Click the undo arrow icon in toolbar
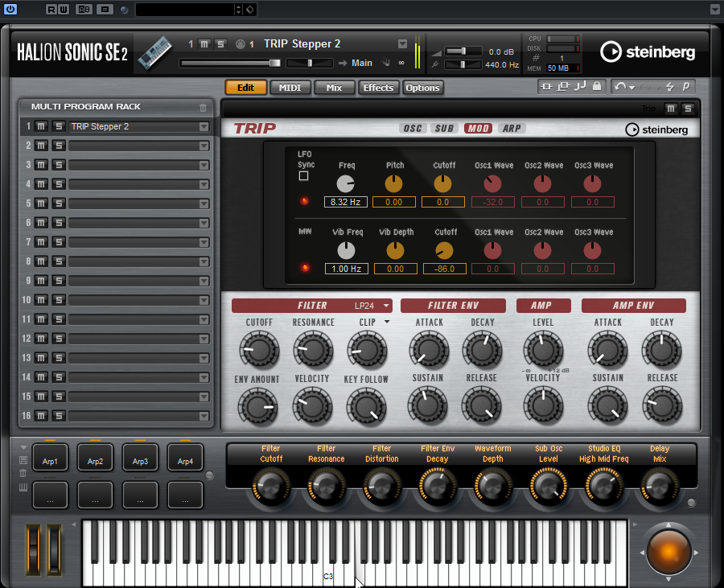Screen dimensions: 724x588 pos(620,86)
